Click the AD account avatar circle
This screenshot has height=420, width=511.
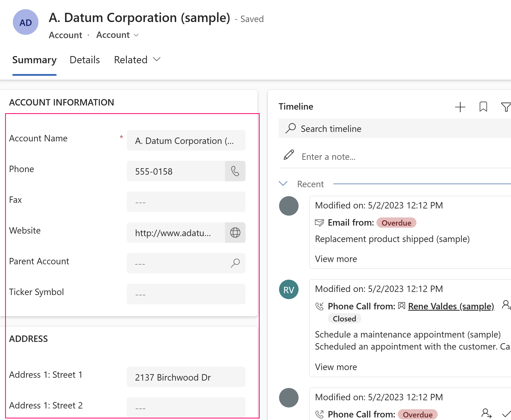(x=25, y=22)
